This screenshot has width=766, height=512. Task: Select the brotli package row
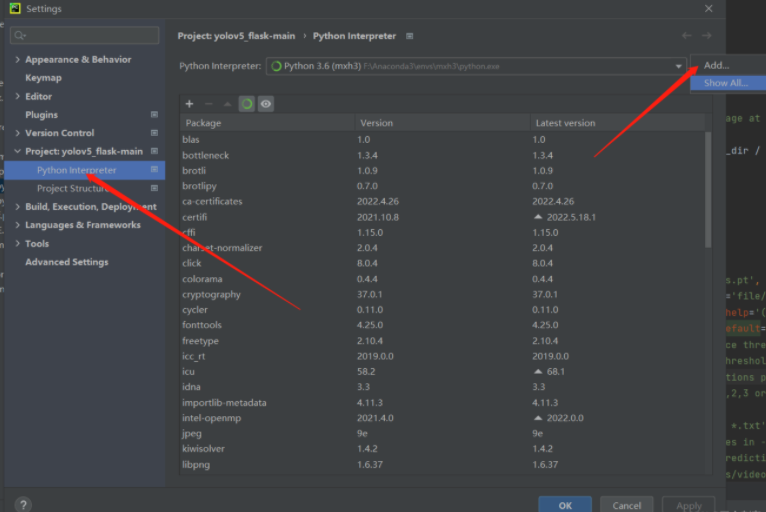[x=443, y=171]
